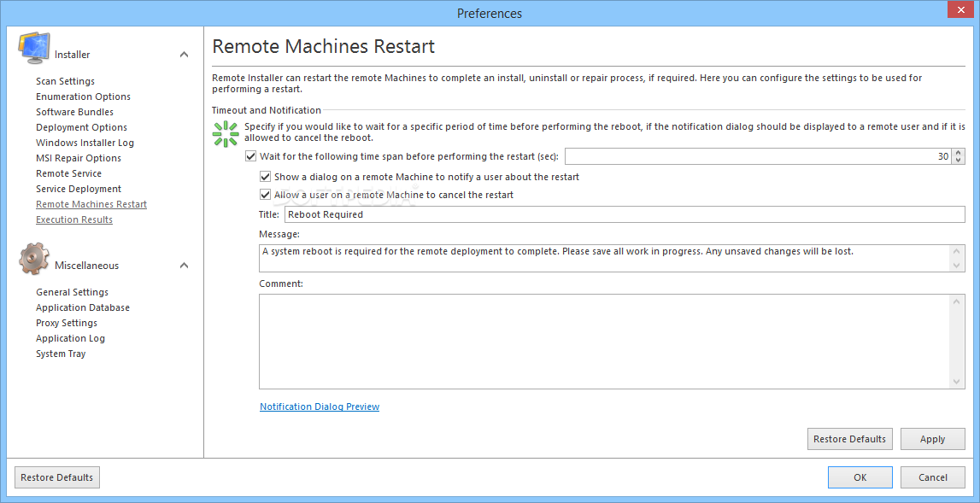
Task: Toggle the wait time span checkbox
Action: pos(251,156)
